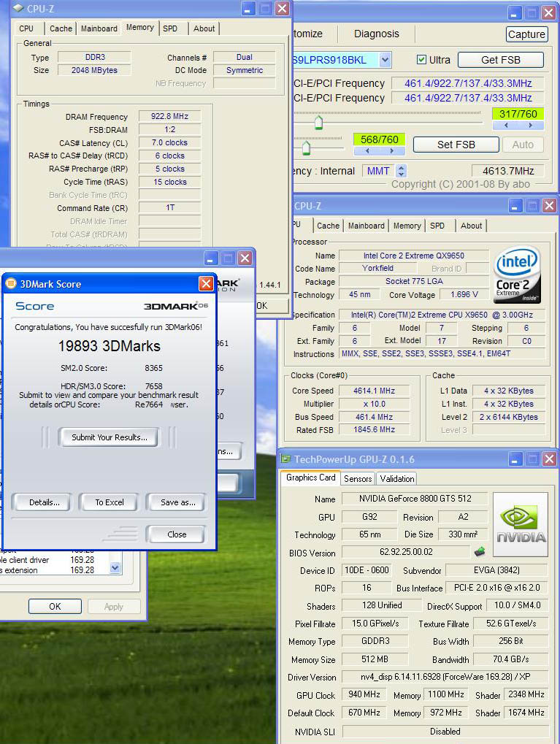The image size is (560, 744).
Task: Export 3DMark score To Excel
Action: tap(110, 502)
